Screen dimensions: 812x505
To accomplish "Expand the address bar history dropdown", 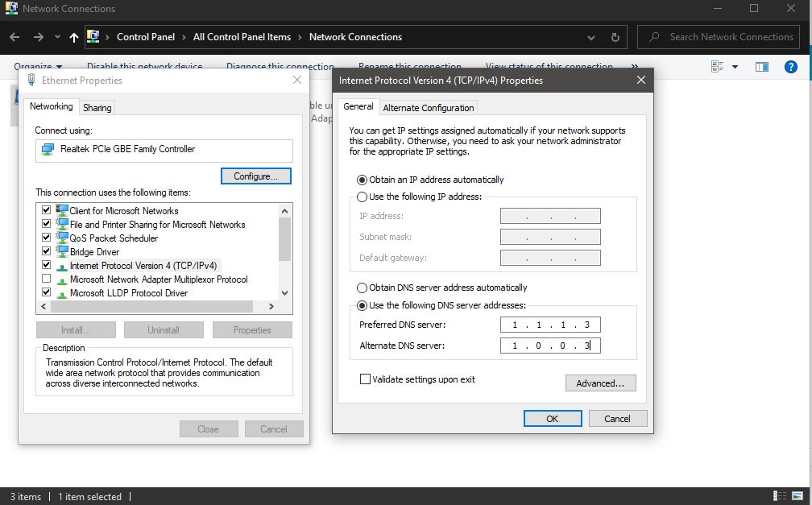I will (590, 36).
